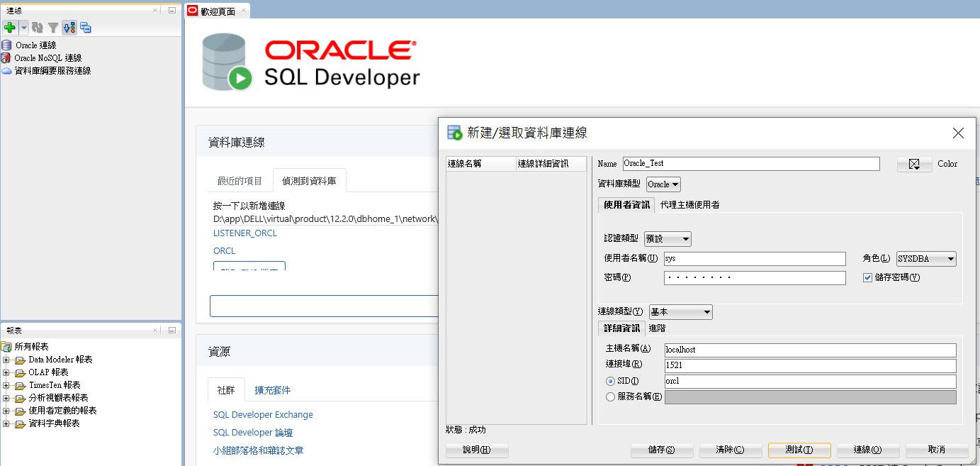Viewport: 980px width, 466px height.
Task: Minimize the 連線 panel
Action: pos(172,11)
